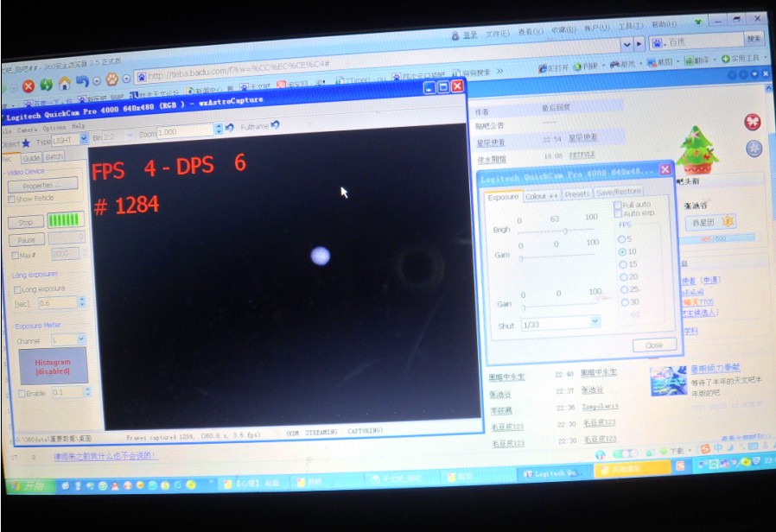Reset zoom with arrow icon beside Zoom field
The height and width of the screenshot is (532, 776).
230,128
